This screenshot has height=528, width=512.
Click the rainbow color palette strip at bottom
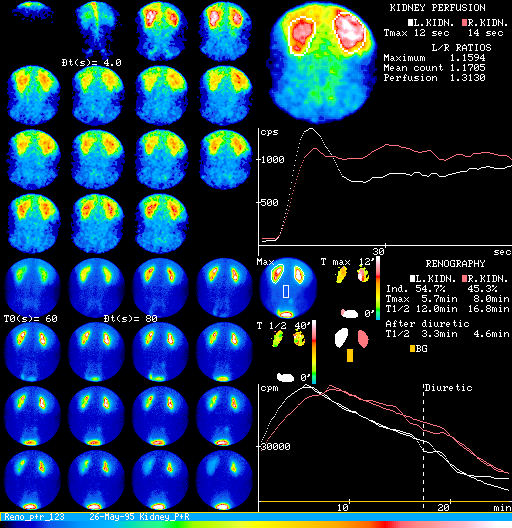click(x=256, y=525)
